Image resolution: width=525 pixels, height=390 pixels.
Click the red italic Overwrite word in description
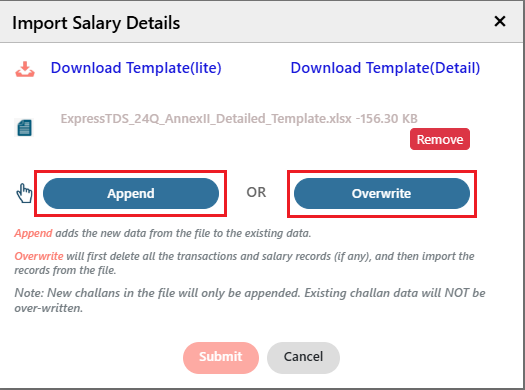pyautogui.click(x=39, y=256)
